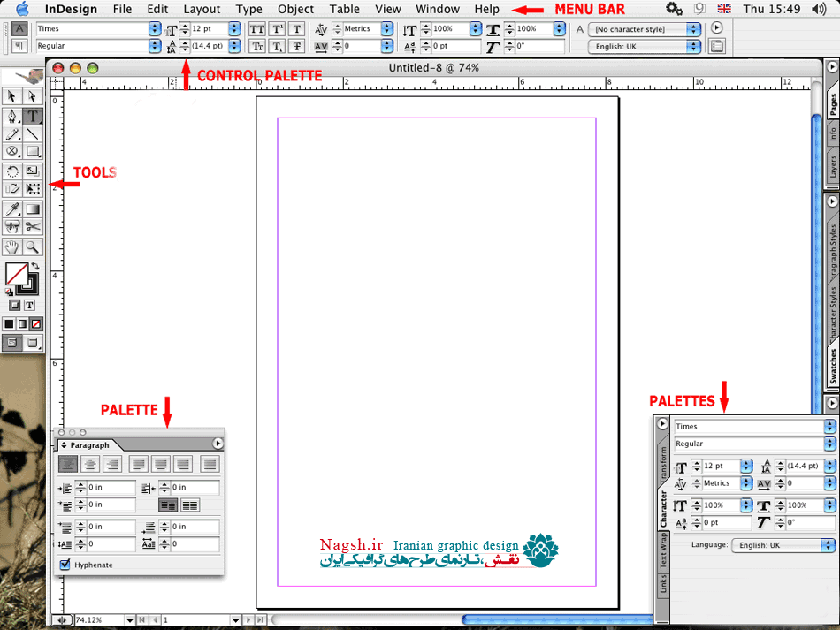Click the Small Caps button in Control palette
The image size is (840, 630).
[x=257, y=46]
